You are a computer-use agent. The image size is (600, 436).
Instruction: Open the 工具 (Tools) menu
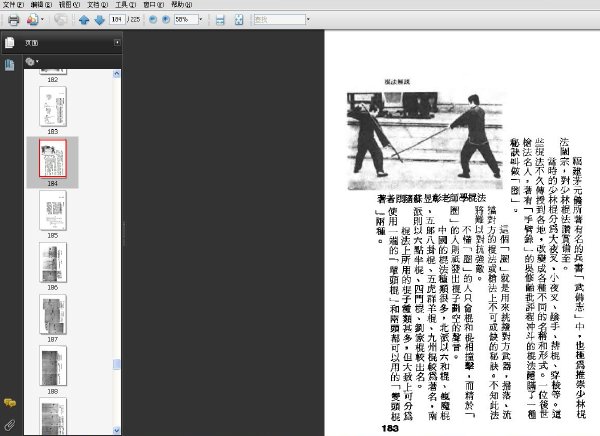(x=126, y=5)
